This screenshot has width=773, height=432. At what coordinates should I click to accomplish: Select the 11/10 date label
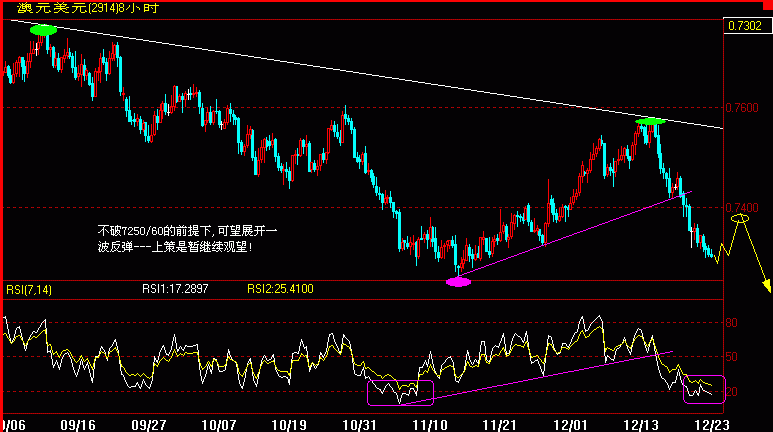[430, 425]
